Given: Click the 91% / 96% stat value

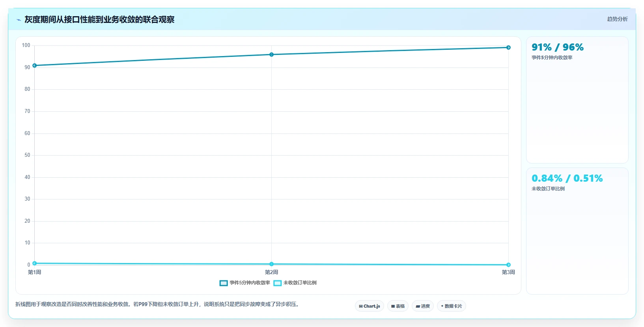Looking at the screenshot, I should pos(558,47).
